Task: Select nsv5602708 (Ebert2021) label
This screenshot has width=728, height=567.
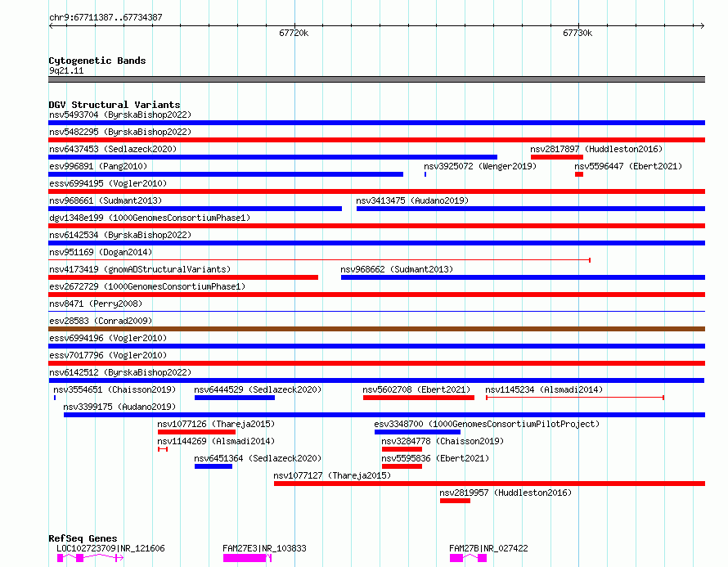Action: (416, 389)
